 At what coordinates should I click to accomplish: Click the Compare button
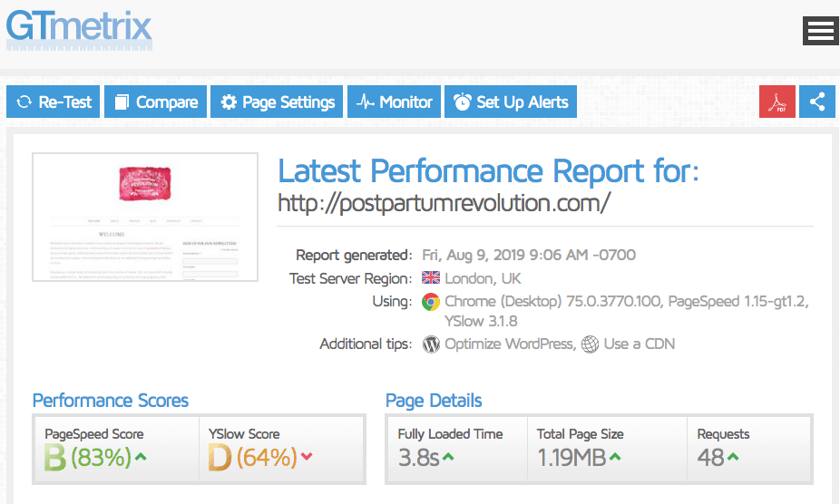(x=155, y=102)
